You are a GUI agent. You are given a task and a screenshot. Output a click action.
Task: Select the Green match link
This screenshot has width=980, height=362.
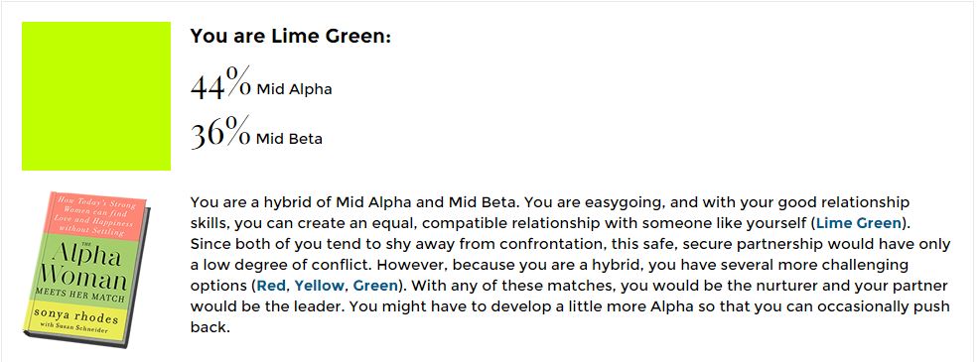[x=375, y=286]
